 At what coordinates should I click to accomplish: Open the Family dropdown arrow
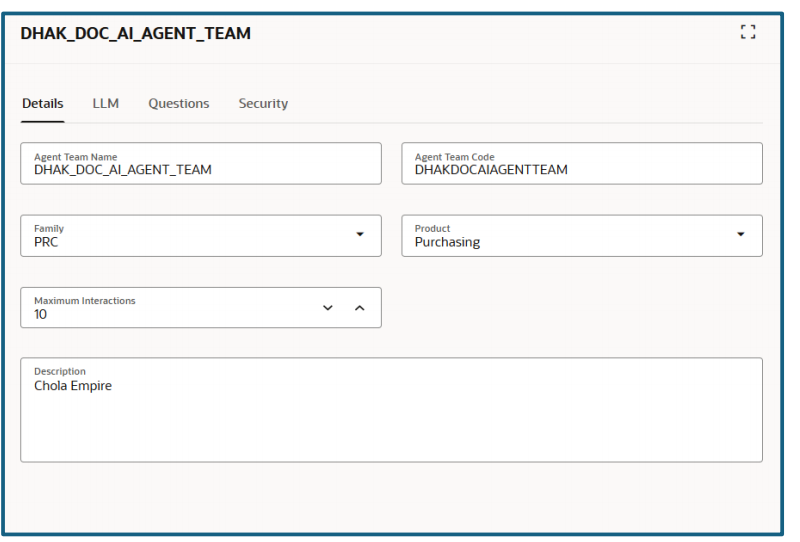(x=360, y=235)
